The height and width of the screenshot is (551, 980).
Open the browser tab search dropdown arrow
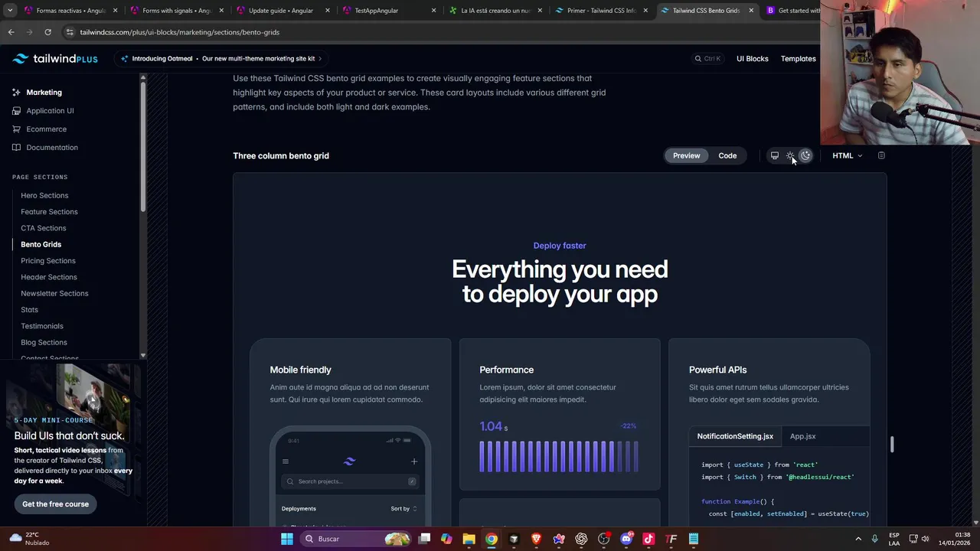pyautogui.click(x=8, y=11)
